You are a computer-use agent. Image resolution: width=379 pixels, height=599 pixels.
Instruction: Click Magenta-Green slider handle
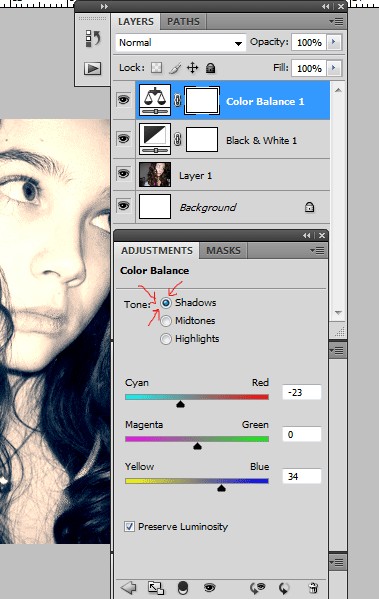click(x=197, y=446)
